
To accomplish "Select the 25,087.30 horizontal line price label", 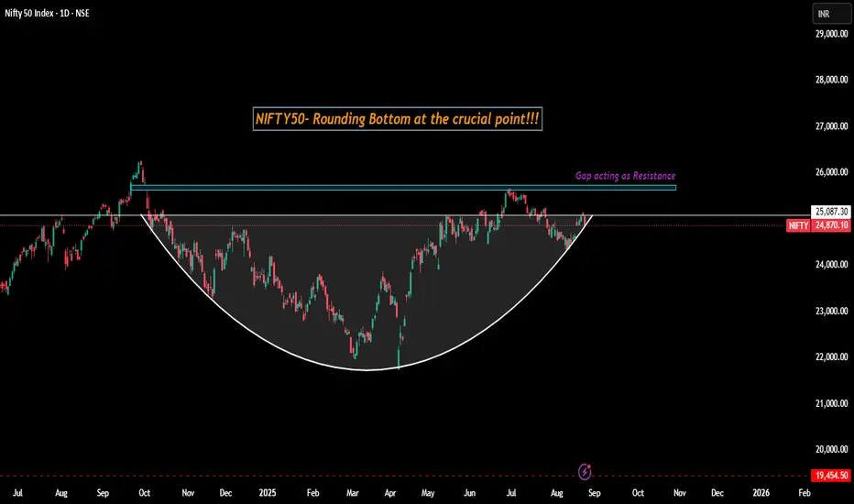I will (x=831, y=212).
